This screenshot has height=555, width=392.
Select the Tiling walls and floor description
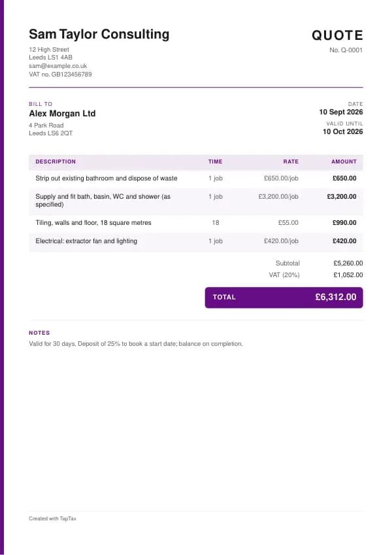pos(93,223)
